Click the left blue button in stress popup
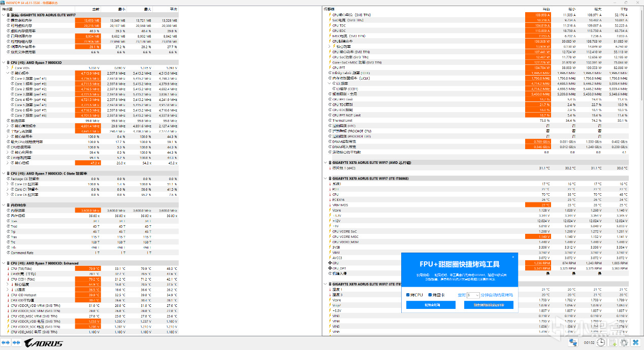This screenshot has height=350, width=644. (x=431, y=305)
